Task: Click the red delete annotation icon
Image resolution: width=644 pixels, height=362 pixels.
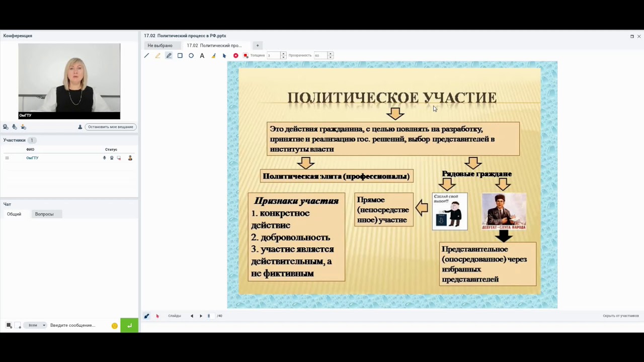Action: coord(235,56)
